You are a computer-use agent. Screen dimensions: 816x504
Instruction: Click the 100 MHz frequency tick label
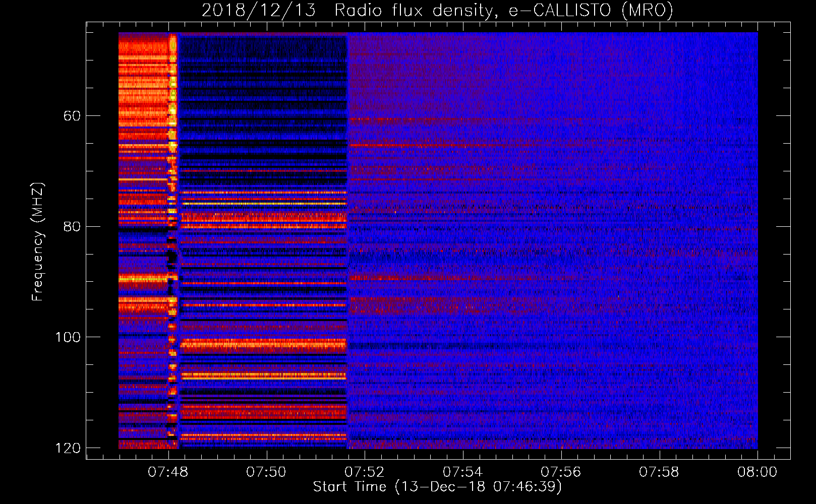coord(68,337)
